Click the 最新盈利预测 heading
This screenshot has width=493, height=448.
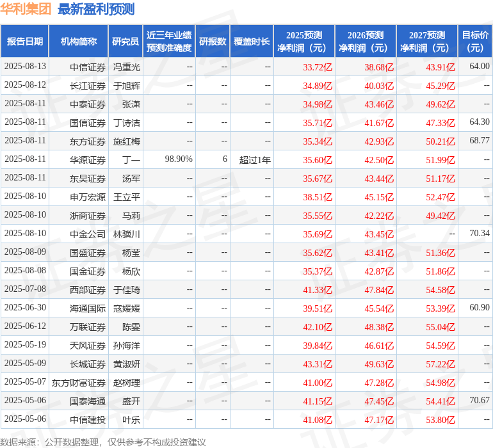tap(96, 9)
